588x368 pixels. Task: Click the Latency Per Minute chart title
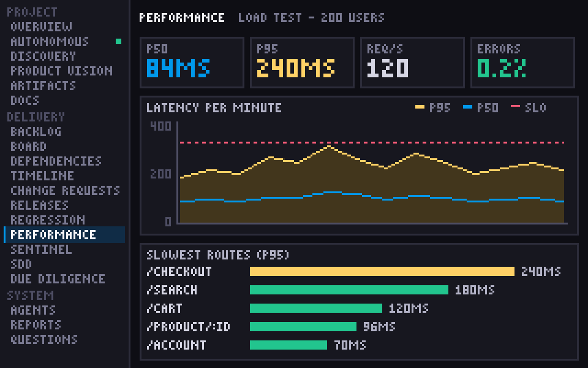[214, 108]
